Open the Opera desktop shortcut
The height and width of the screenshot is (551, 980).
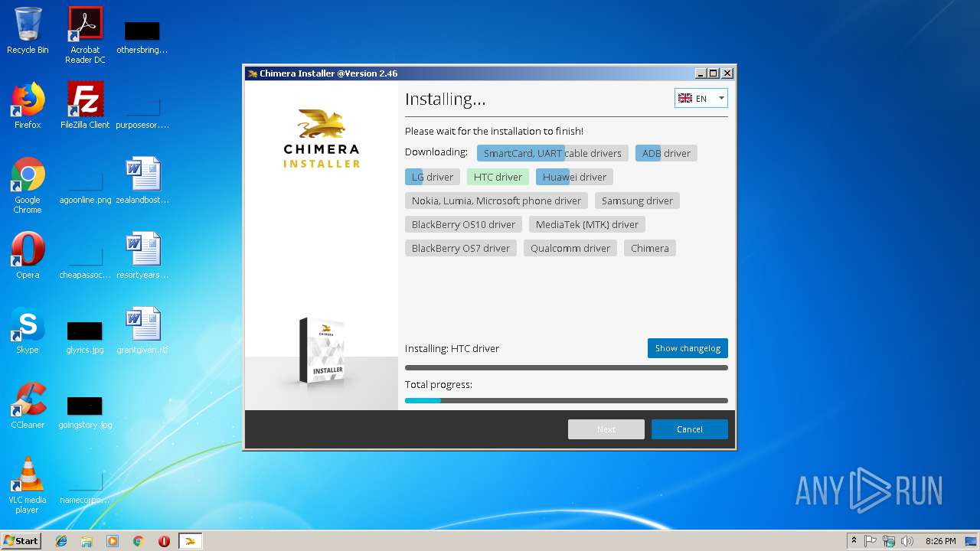pos(28,256)
